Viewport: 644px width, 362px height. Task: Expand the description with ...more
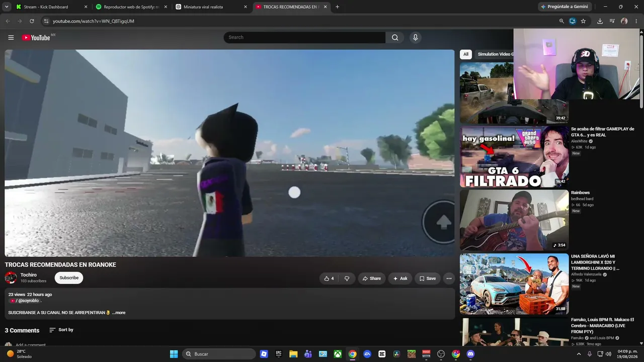point(119,313)
